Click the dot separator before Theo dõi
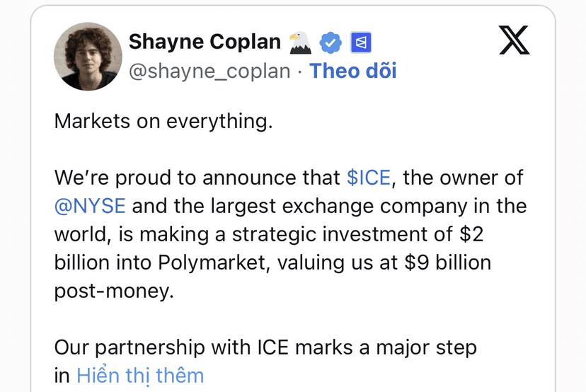Image resolution: width=586 pixels, height=392 pixels. 300,71
